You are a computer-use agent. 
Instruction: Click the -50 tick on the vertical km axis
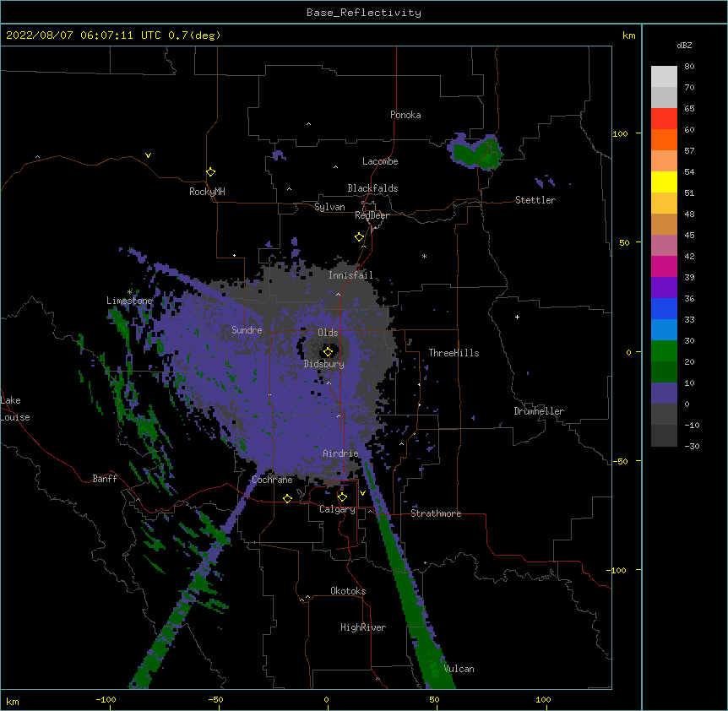click(x=620, y=461)
